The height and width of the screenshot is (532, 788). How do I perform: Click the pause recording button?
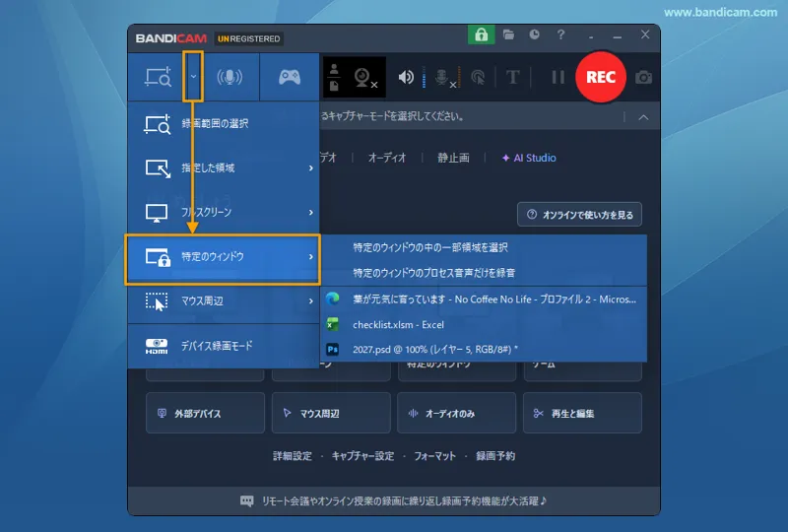point(558,77)
